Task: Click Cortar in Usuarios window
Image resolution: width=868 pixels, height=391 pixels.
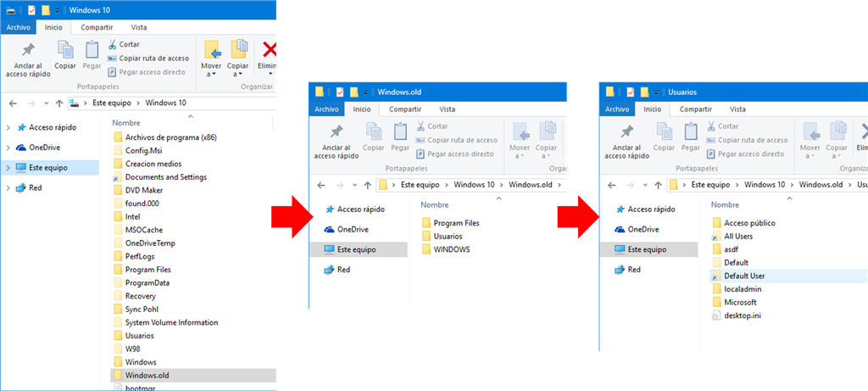Action: click(722, 126)
